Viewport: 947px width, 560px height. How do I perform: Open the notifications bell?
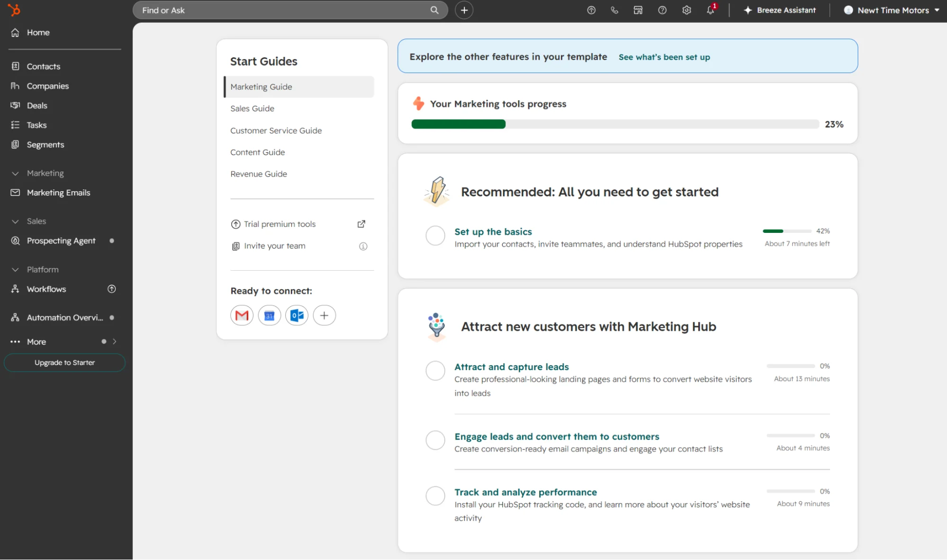711,10
